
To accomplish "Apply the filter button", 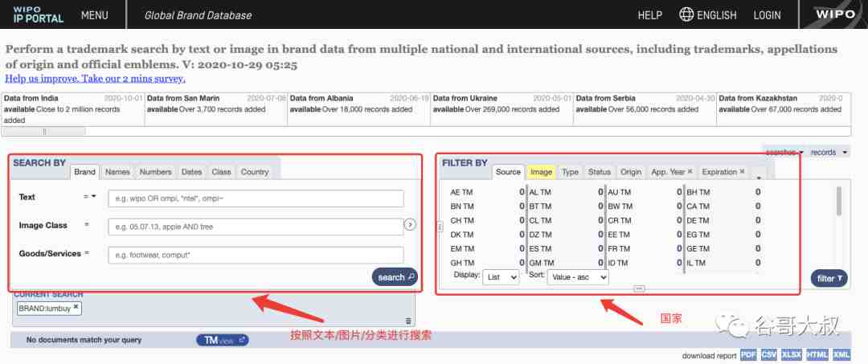I will click(829, 278).
